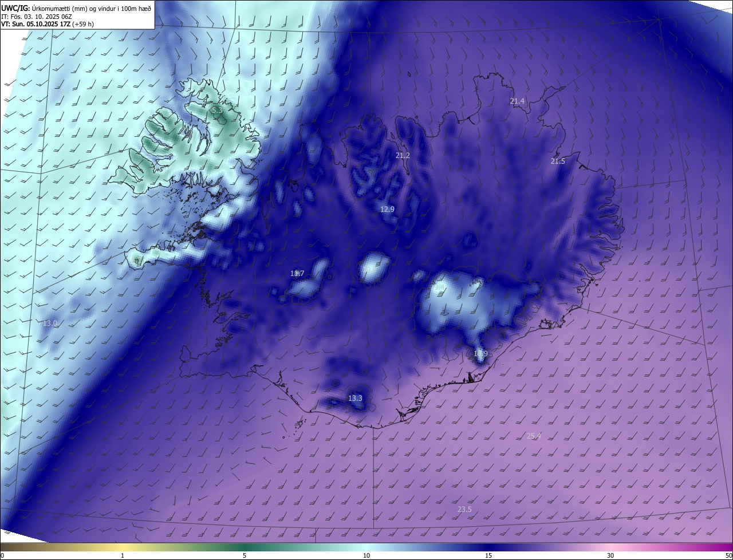Click the 30 tick on the color scale

(x=610, y=555)
